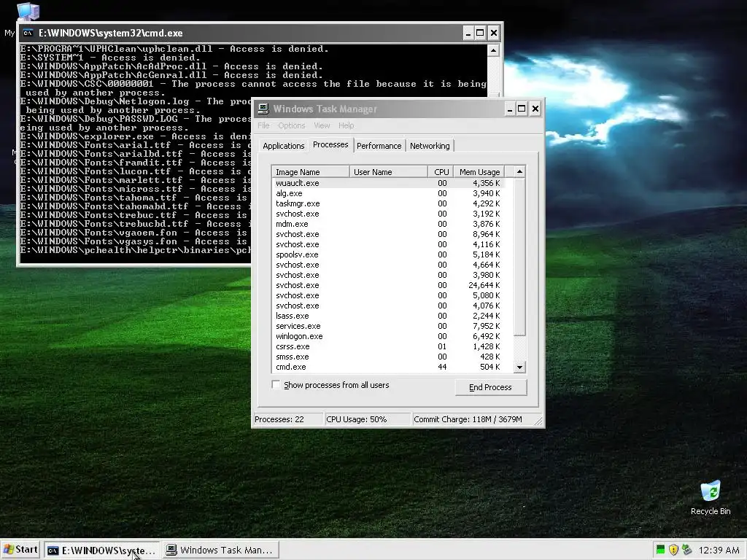Select the taskmgr.exe process
747x560 pixels.
click(x=388, y=203)
